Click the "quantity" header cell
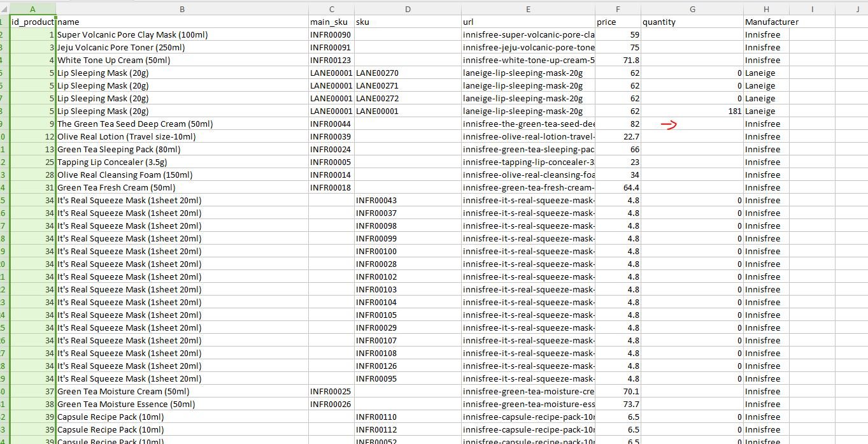Screen dimensions: 868x444 tap(692, 22)
